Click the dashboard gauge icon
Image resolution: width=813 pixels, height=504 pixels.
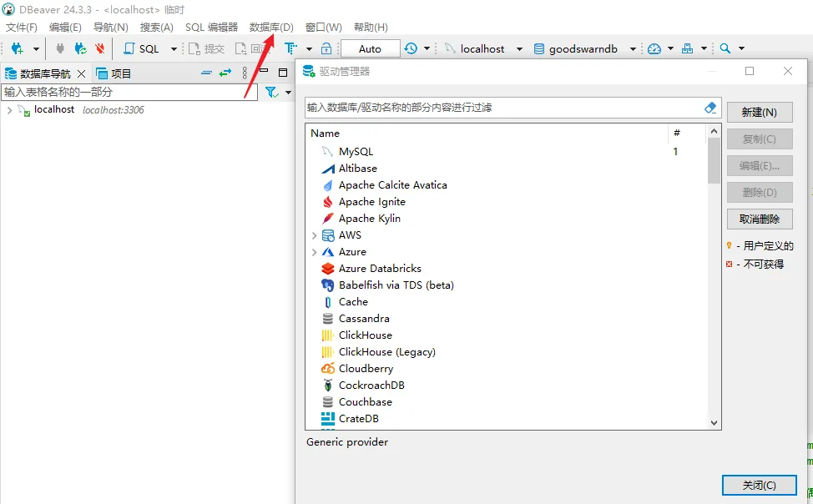654,48
